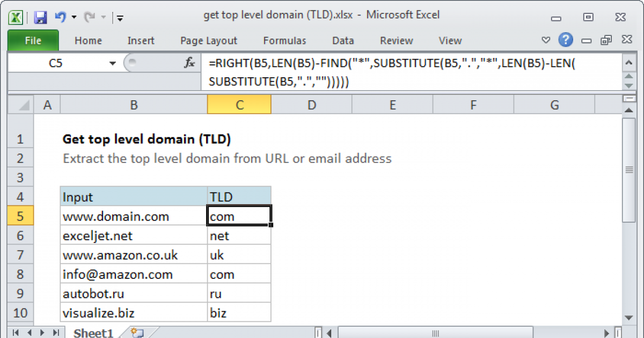Undo the last action
Image resolution: width=644 pixels, height=338 pixels.
(x=59, y=15)
